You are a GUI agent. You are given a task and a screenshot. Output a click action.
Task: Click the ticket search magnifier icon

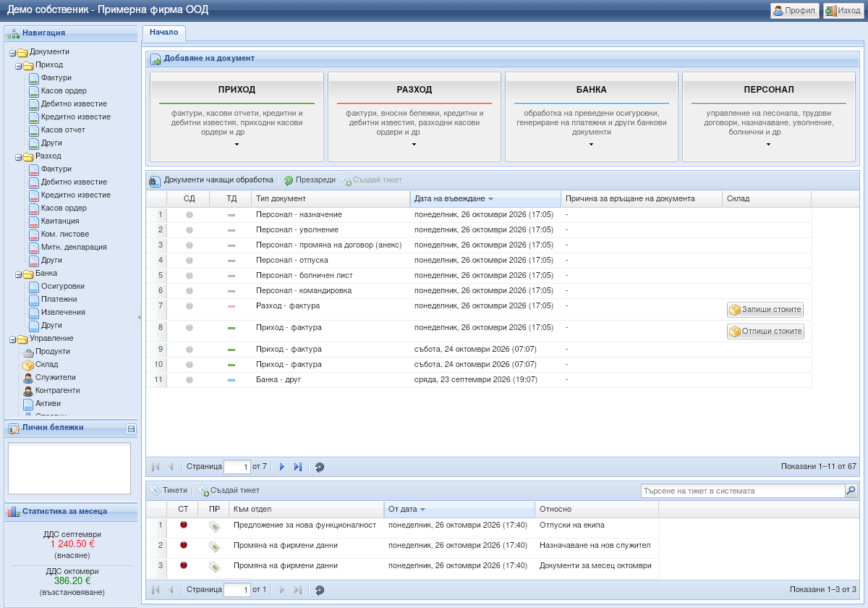pyautogui.click(x=851, y=491)
